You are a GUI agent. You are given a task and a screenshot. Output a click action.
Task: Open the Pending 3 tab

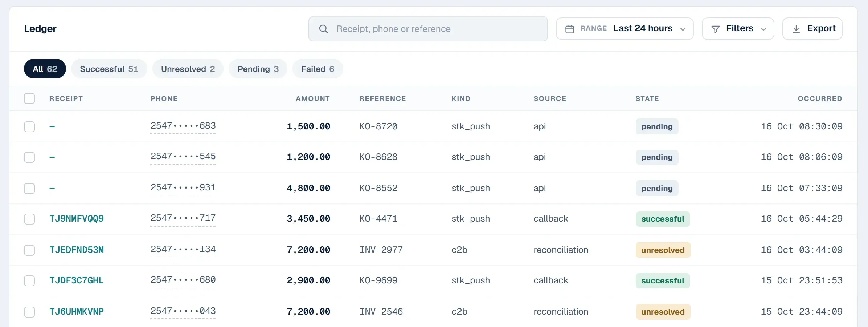click(x=258, y=69)
